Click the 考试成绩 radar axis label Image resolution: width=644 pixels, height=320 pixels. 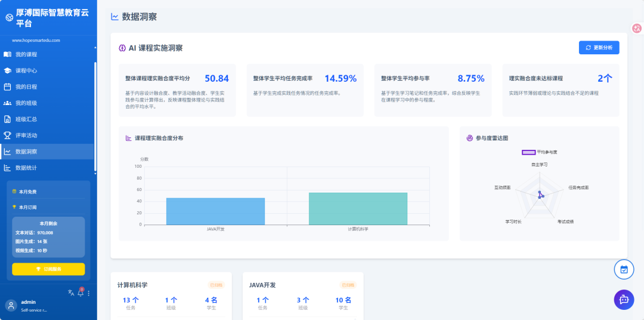565,221
